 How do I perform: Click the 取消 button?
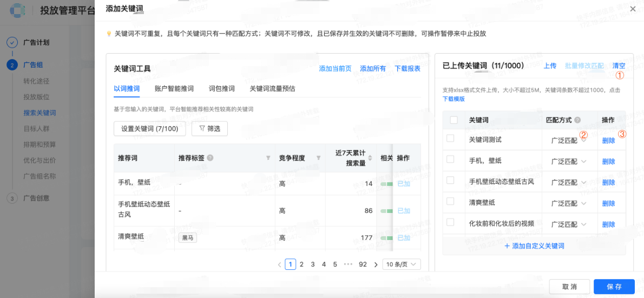coord(570,287)
